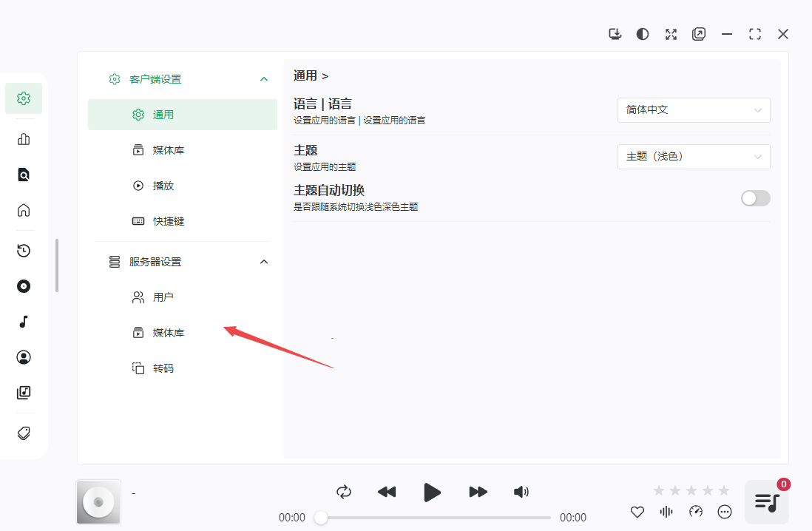Open albums via the disc sidebar icon

24,286
